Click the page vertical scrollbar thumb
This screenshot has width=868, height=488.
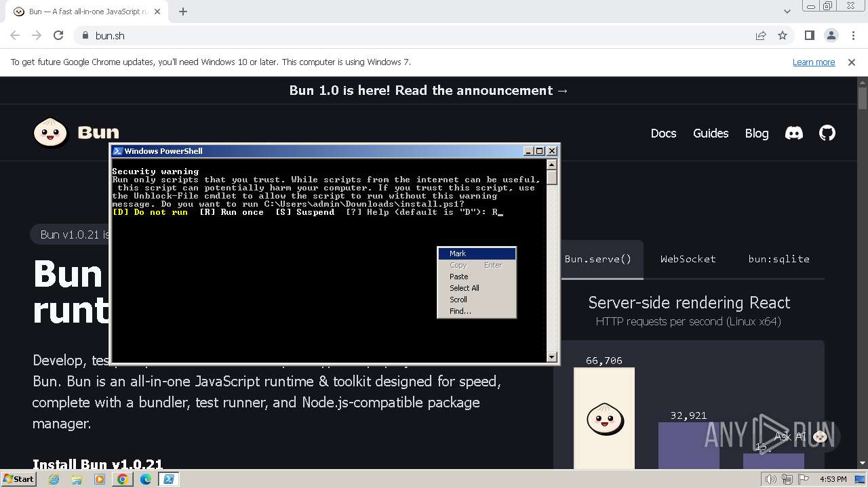tap(862, 99)
